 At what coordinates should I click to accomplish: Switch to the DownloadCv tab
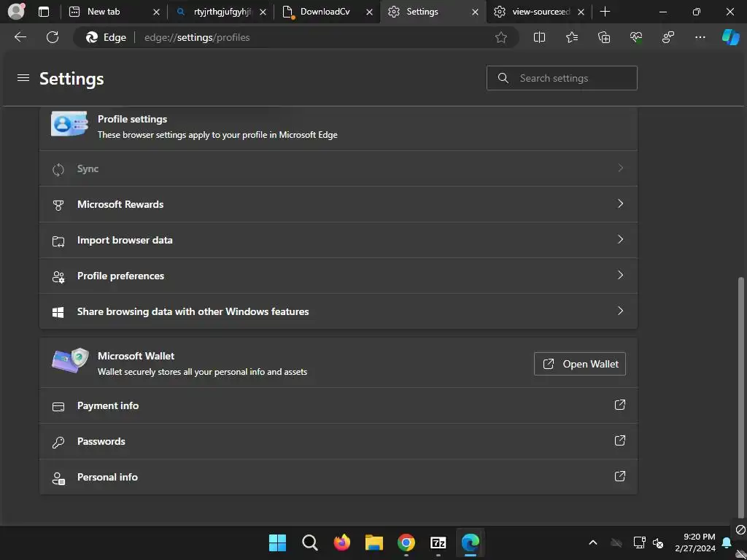(328, 12)
